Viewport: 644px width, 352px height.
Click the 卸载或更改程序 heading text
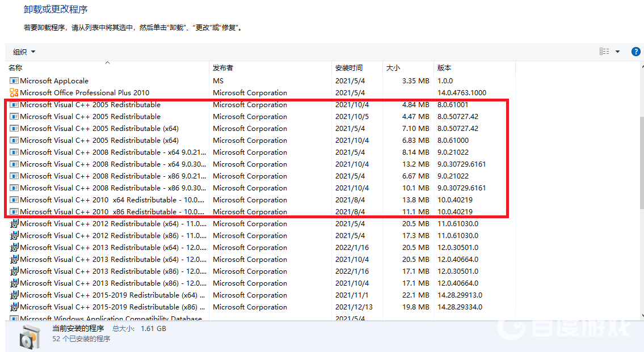pos(56,9)
